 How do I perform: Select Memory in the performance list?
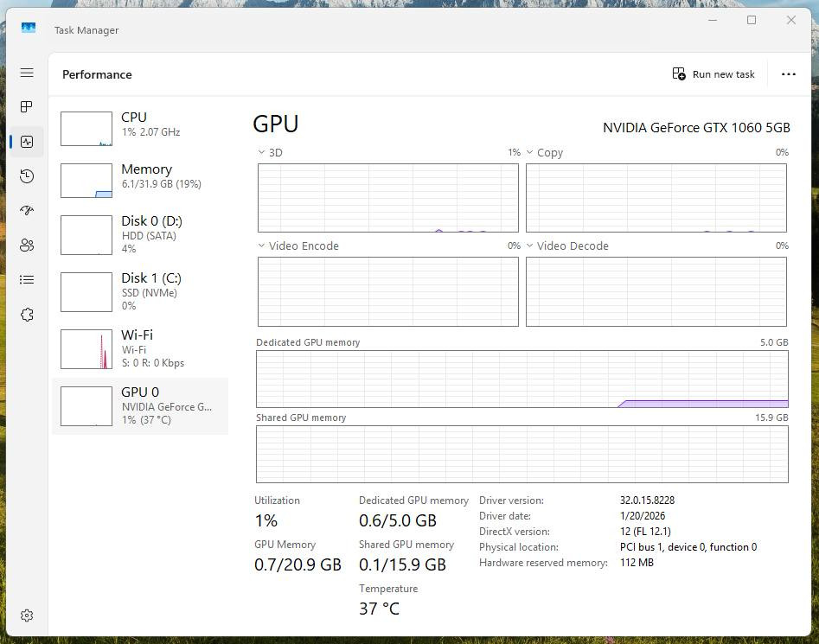pos(140,180)
